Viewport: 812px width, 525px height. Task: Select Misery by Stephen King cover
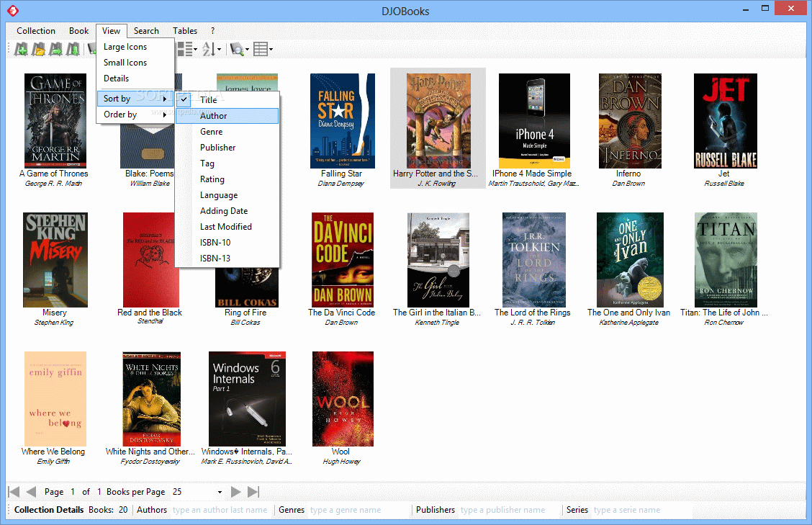pyautogui.click(x=55, y=260)
